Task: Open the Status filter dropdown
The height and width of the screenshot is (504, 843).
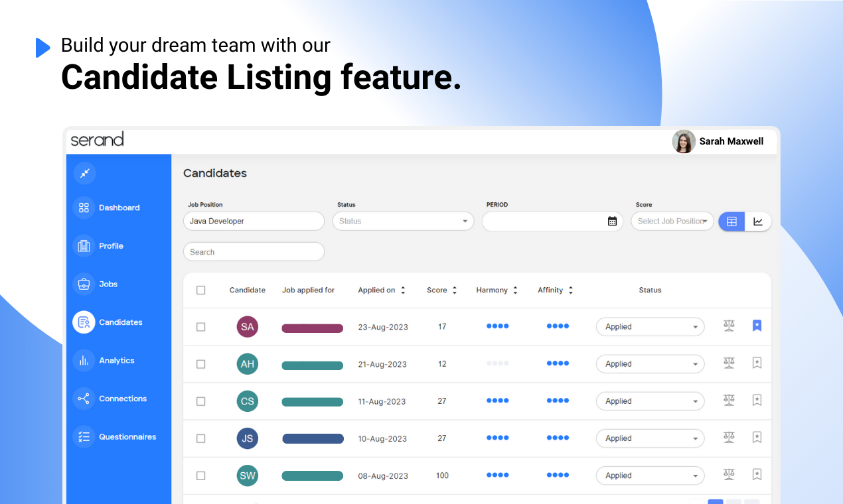Action: coord(404,221)
